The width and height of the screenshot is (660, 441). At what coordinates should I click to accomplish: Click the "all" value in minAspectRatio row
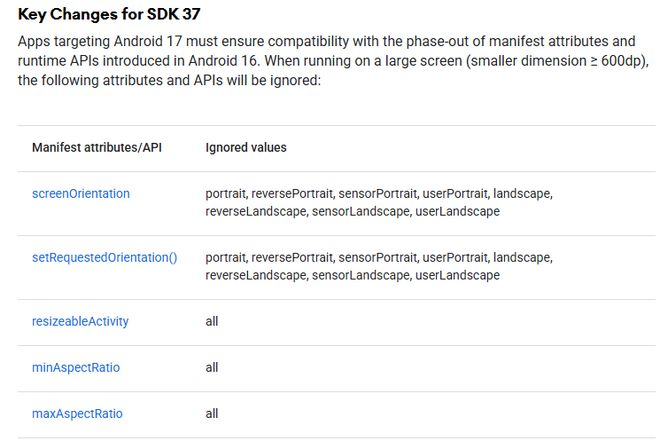click(212, 367)
